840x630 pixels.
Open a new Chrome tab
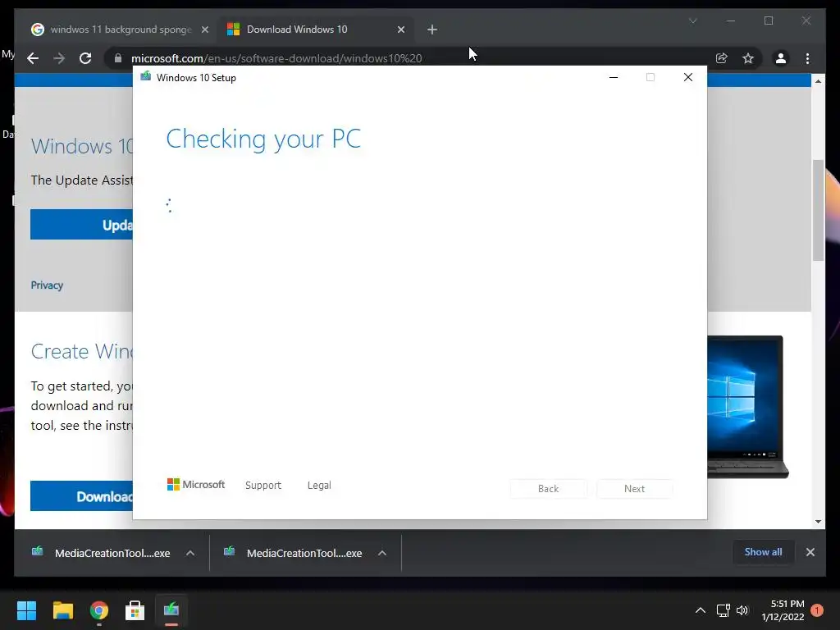click(432, 30)
